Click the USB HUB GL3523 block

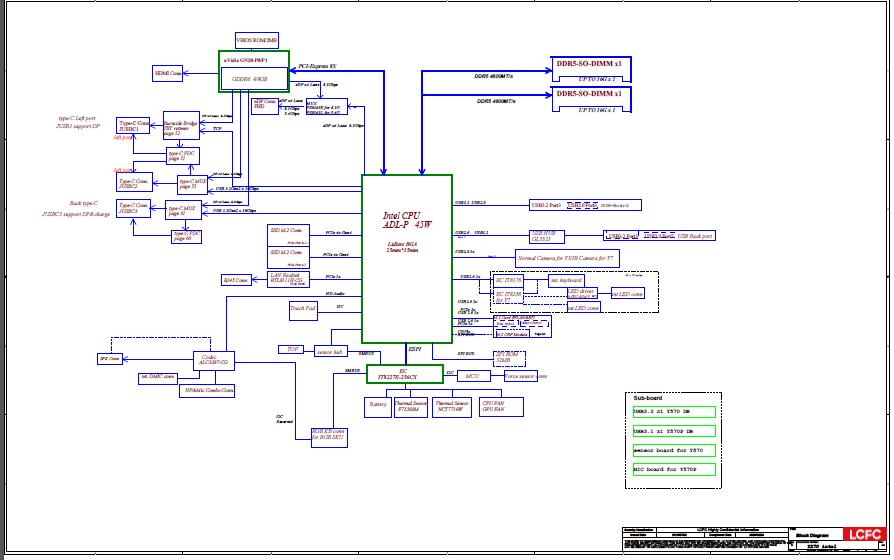coord(547,237)
